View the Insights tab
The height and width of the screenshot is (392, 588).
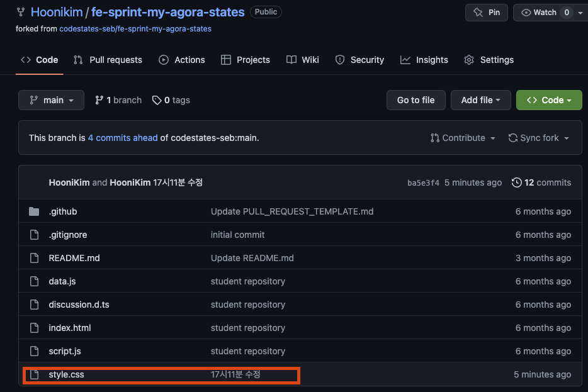pos(424,60)
